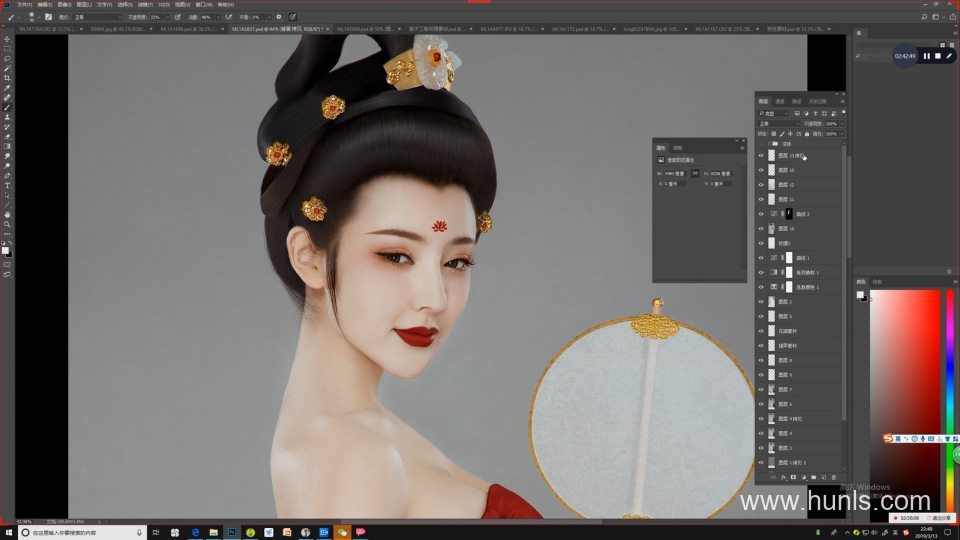Image resolution: width=960 pixels, height=540 pixels.
Task: Select the Move tool
Action: (x=7, y=39)
